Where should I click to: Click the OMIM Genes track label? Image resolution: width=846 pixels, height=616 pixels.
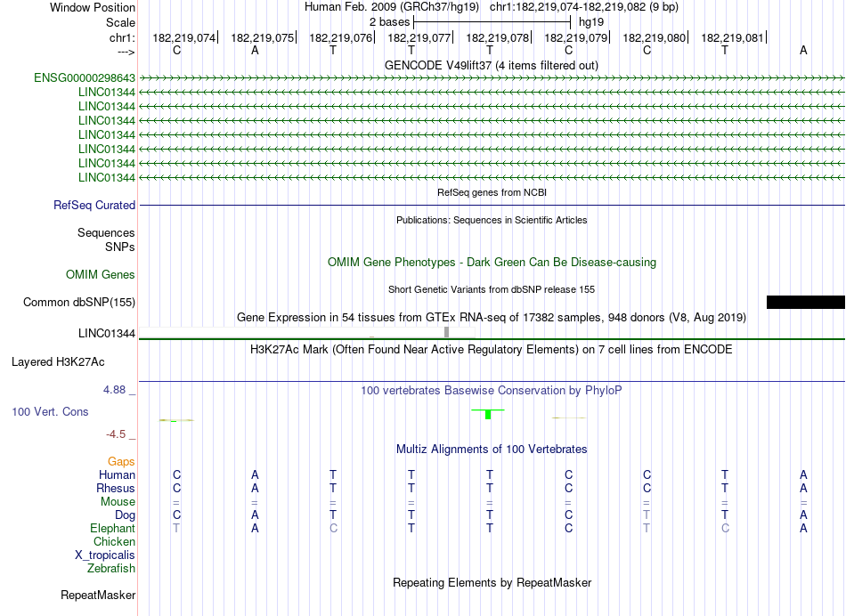click(x=101, y=274)
